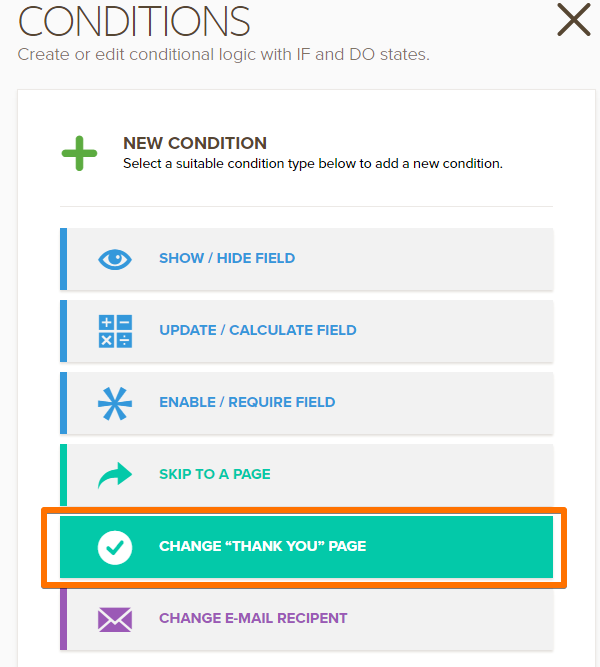Click the NEW CONDITION heading

[x=195, y=143]
